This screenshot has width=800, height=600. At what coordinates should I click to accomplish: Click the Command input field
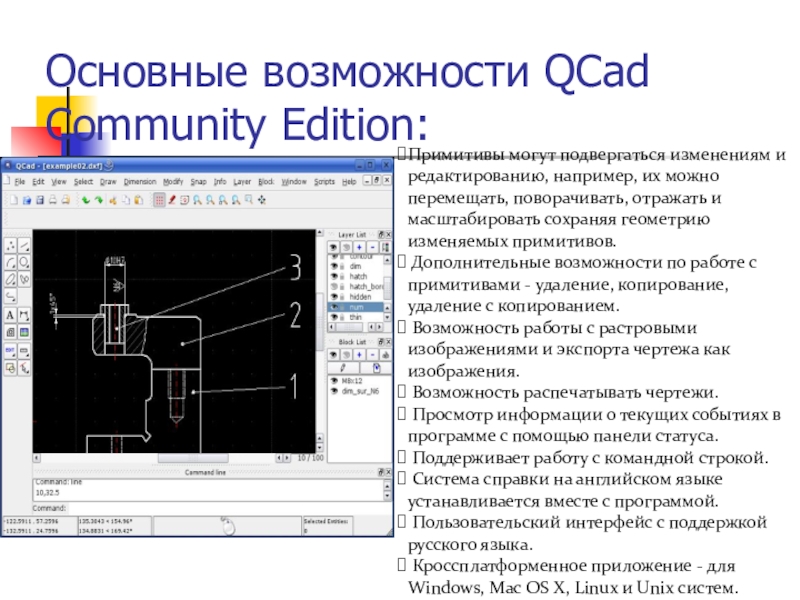coord(200,509)
